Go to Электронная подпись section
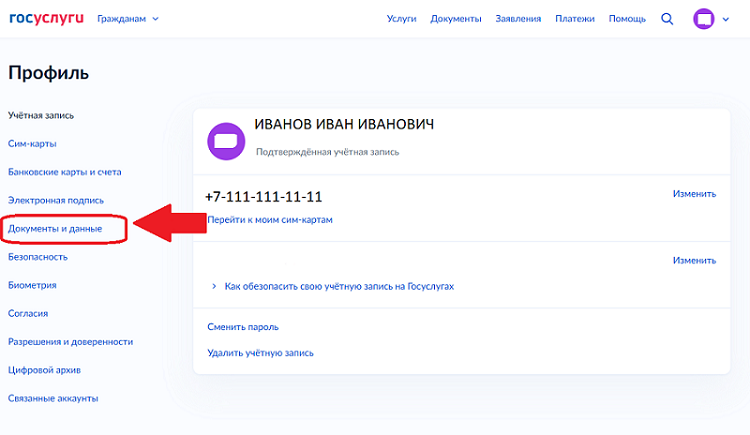Image resolution: width=750 pixels, height=435 pixels. [x=55, y=201]
